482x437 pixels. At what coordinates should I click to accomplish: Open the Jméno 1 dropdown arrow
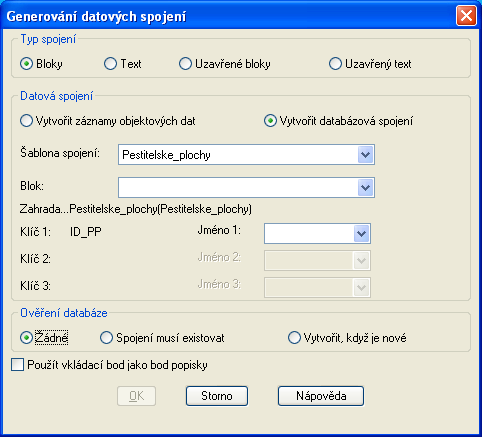(x=361, y=233)
